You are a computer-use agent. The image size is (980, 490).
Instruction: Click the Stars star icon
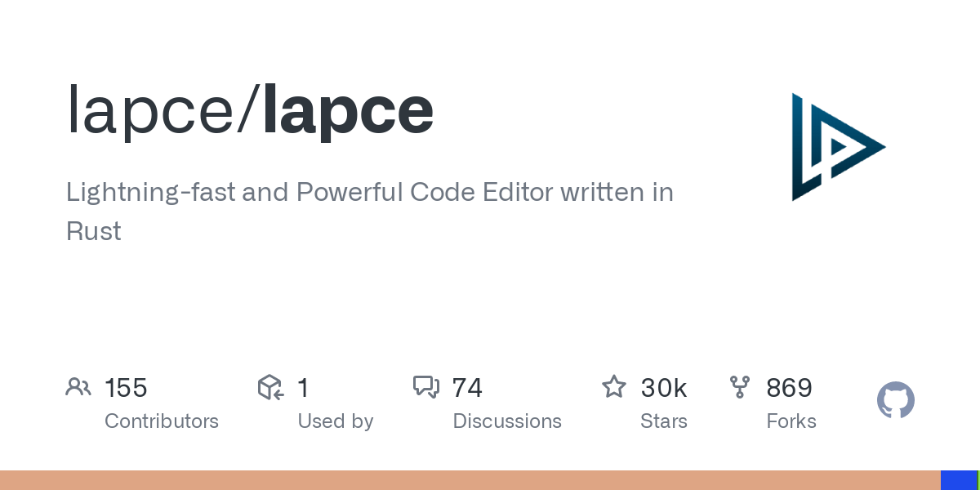coord(613,387)
